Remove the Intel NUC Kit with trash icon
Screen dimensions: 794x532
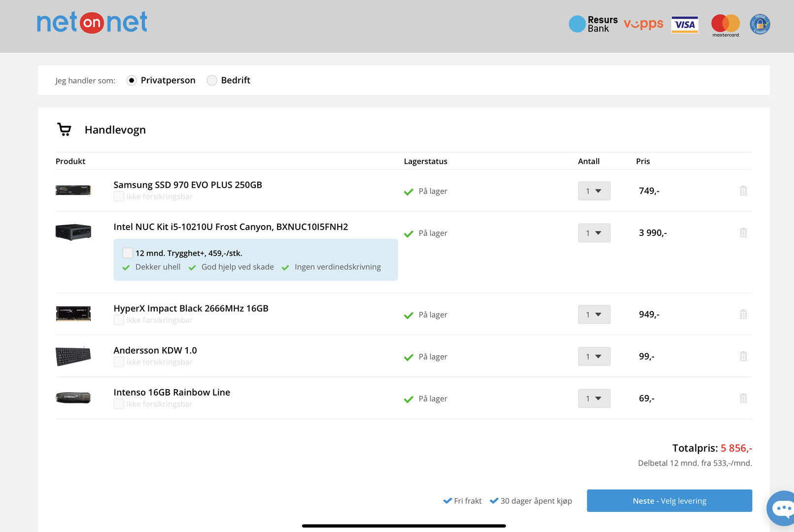click(743, 233)
